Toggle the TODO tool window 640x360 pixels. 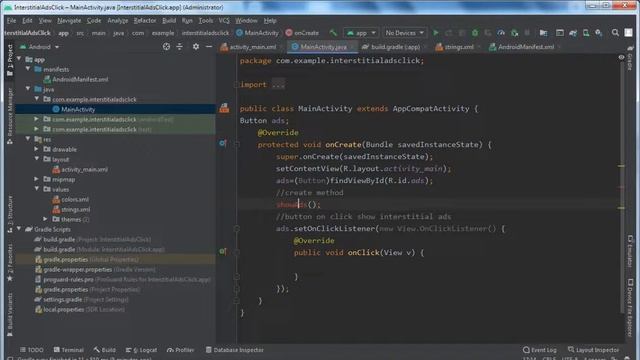pos(31,350)
